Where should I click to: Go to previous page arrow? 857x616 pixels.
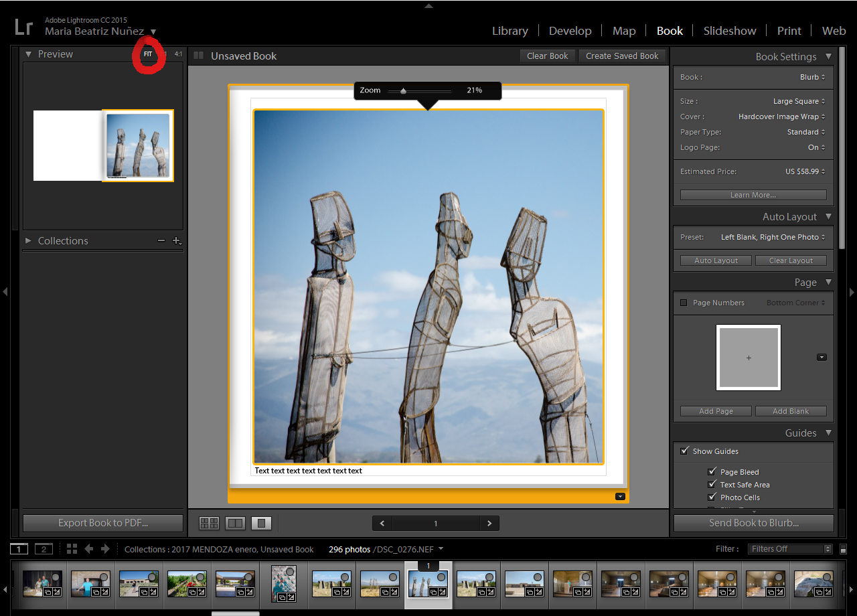(382, 524)
